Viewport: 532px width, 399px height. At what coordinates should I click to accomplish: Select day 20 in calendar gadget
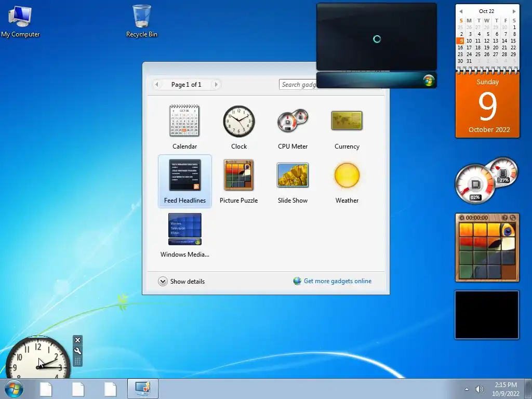pos(495,47)
